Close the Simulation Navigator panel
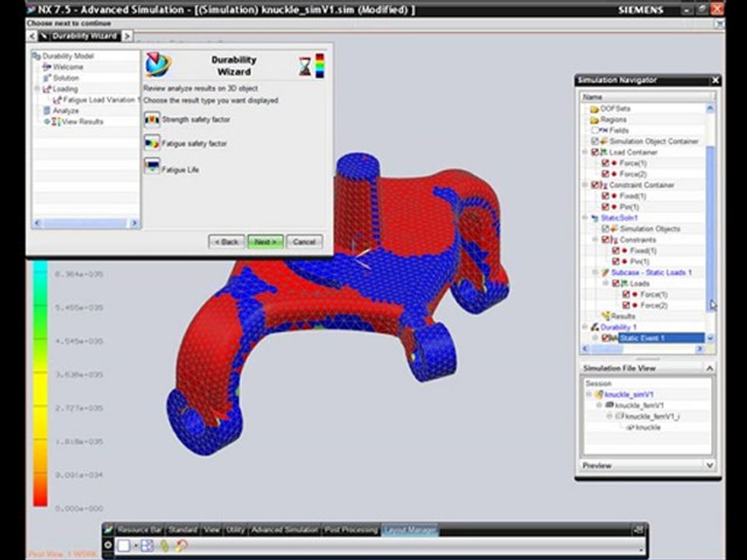The height and width of the screenshot is (560, 747). (715, 80)
